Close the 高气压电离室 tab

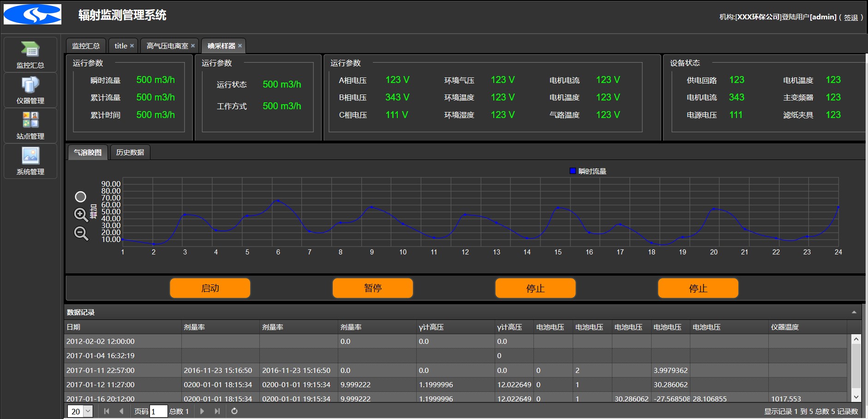click(193, 46)
